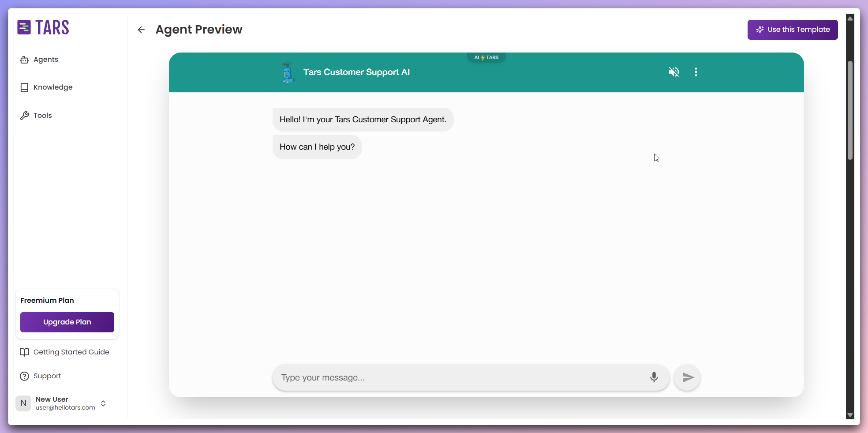Open Agents in sidebar
868x433 pixels.
pos(39,60)
